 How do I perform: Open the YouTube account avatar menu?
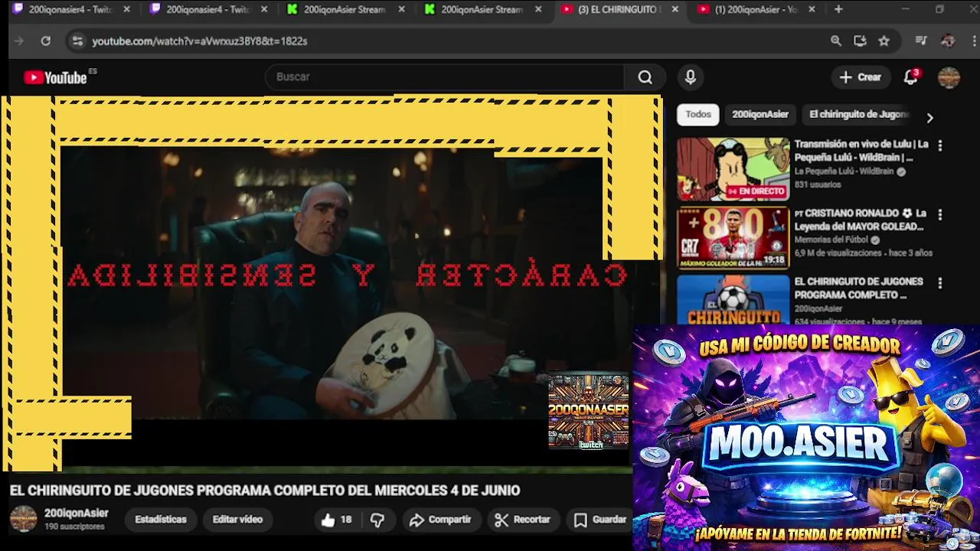[x=949, y=77]
